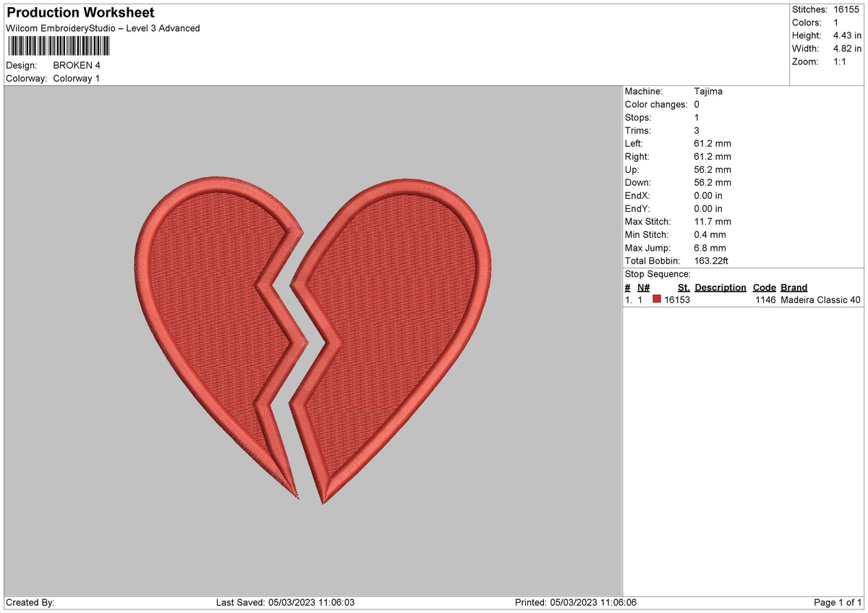868x613 pixels.
Task: Click the St. column header
Action: (x=684, y=287)
